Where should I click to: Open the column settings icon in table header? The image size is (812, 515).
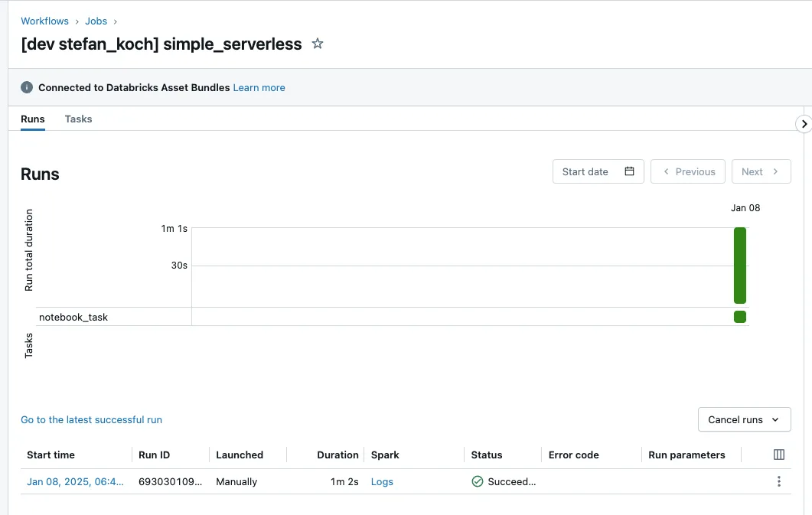(779, 455)
